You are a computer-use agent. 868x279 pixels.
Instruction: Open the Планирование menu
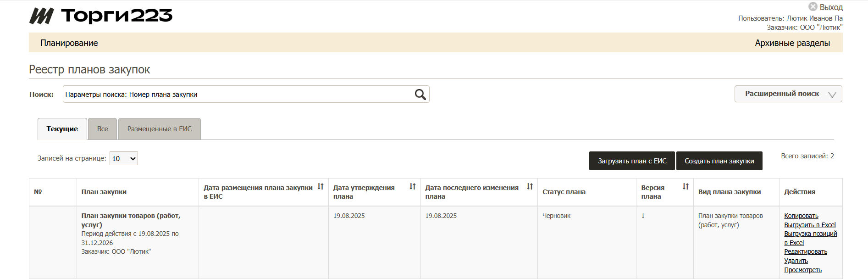[69, 43]
